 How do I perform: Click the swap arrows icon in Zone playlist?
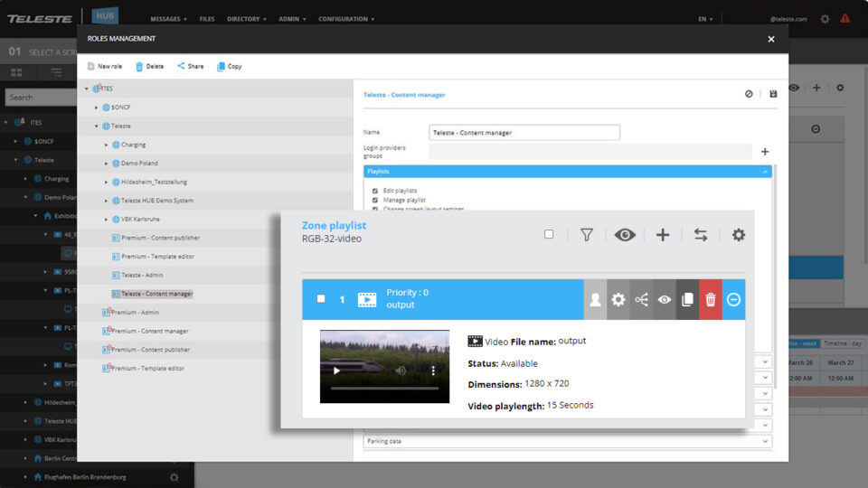pos(700,235)
